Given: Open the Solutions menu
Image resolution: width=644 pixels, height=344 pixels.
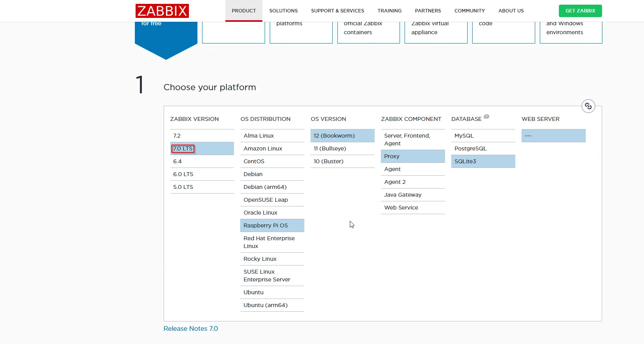Looking at the screenshot, I should [x=283, y=11].
